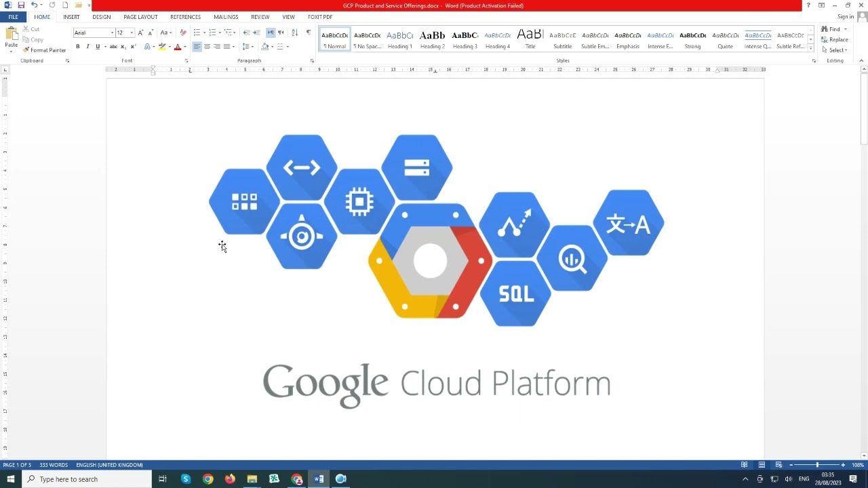The height and width of the screenshot is (488, 868).
Task: Toggle show paragraph marks
Action: pyautogui.click(x=309, y=33)
